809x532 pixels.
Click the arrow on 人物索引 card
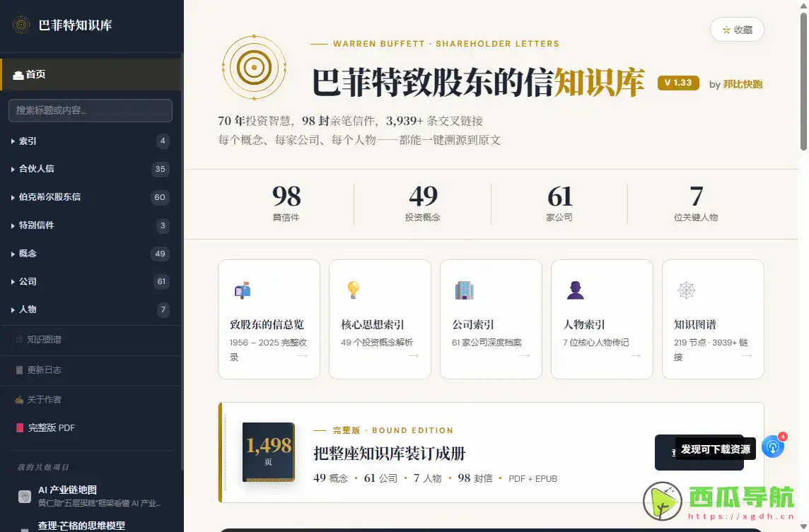pyautogui.click(x=636, y=355)
